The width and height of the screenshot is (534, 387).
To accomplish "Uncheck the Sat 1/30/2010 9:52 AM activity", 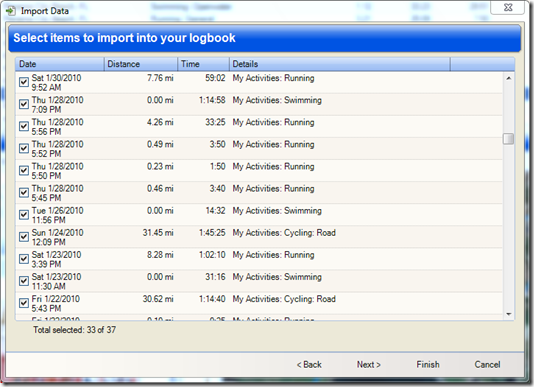I will coord(24,82).
